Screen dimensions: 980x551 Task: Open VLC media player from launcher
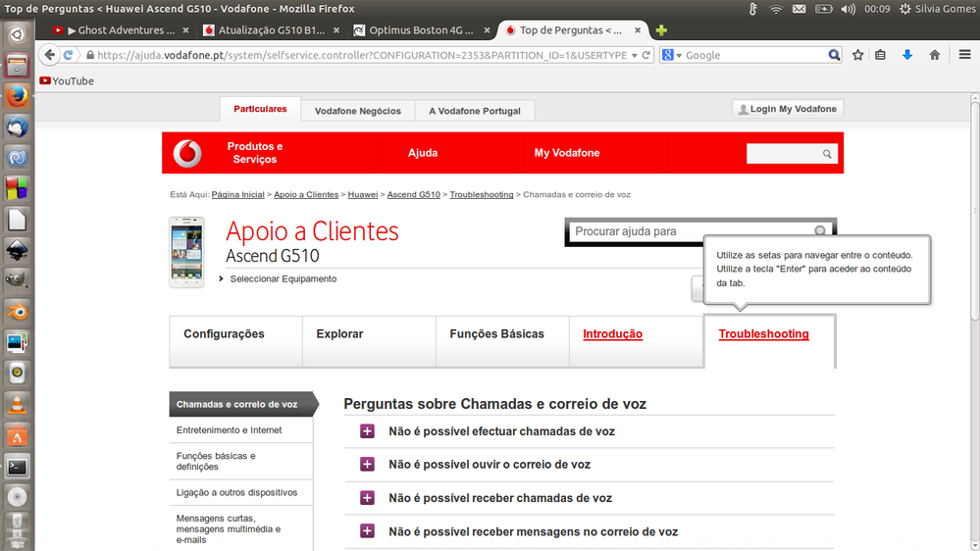point(17,404)
